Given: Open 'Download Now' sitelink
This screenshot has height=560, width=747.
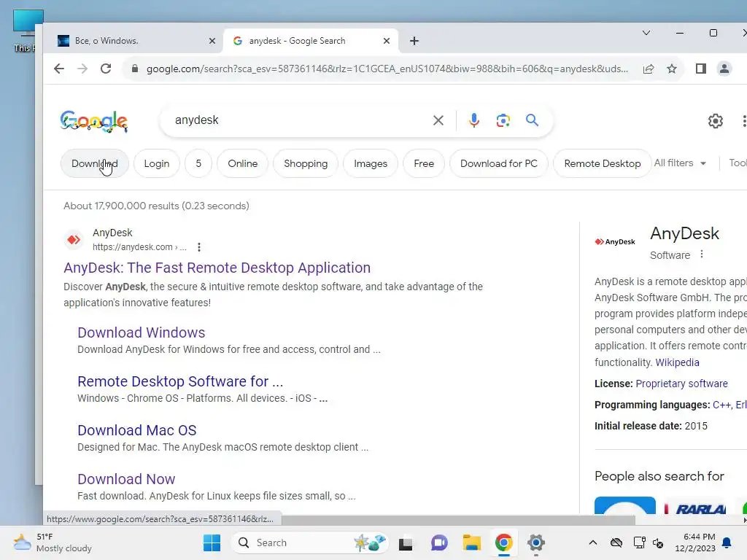Looking at the screenshot, I should [x=126, y=479].
